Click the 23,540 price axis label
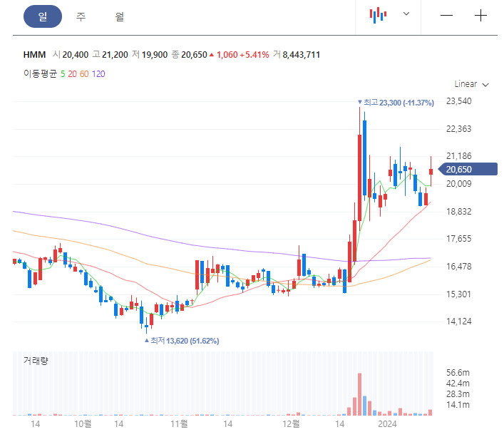This screenshot has width=504, height=437. pyautogui.click(x=458, y=101)
